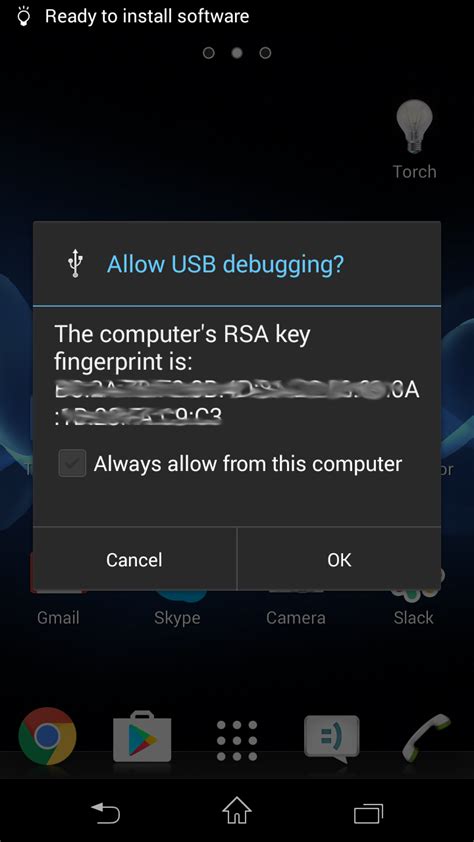Tap the recent apps navigation button
474x842 pixels.
click(368, 813)
